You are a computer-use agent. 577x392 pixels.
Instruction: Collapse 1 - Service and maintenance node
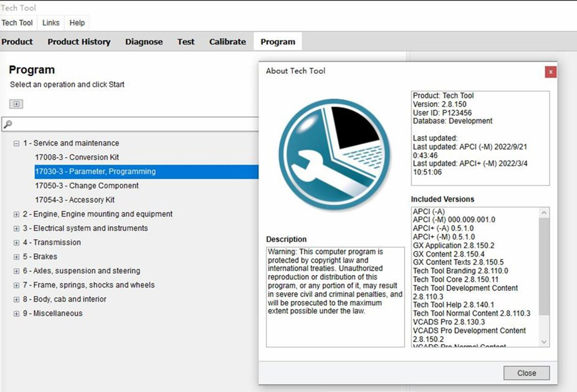tap(16, 144)
